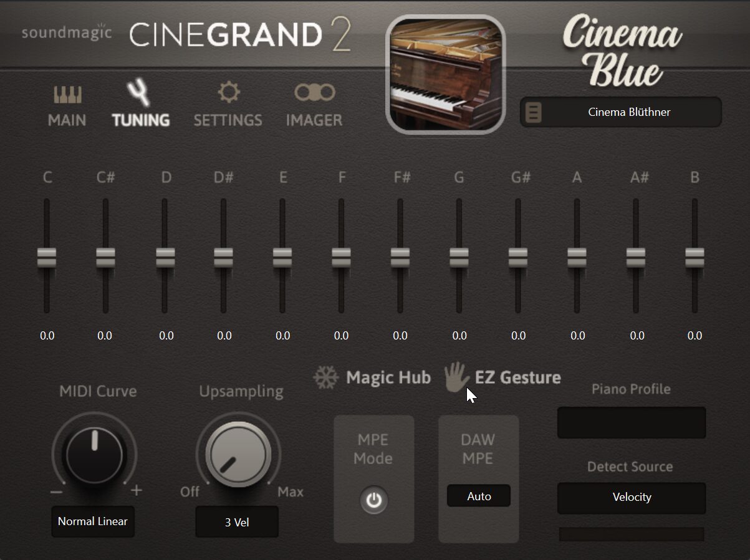This screenshot has width=750, height=560.
Task: Click the 0.0 value under F# slider
Action: (x=400, y=336)
